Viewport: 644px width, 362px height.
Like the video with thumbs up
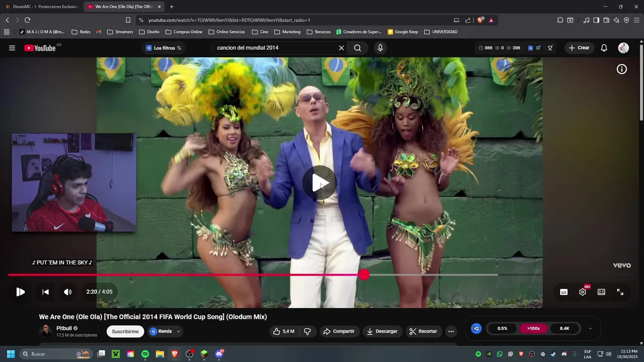(284, 331)
